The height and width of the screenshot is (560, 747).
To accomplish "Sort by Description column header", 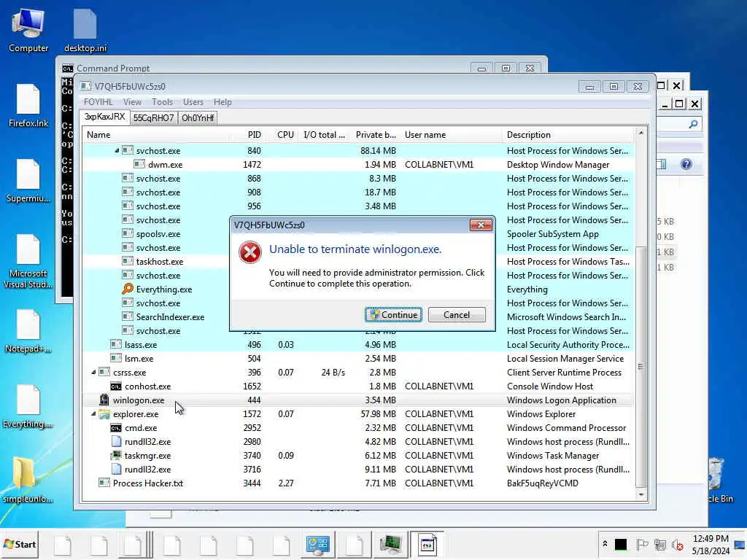I will pyautogui.click(x=567, y=135).
